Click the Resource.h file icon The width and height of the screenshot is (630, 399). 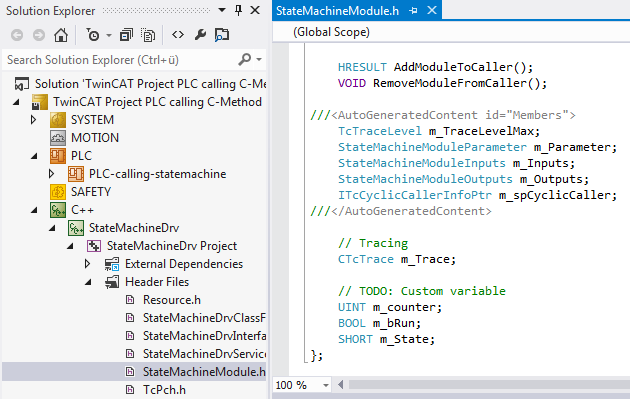point(130,300)
